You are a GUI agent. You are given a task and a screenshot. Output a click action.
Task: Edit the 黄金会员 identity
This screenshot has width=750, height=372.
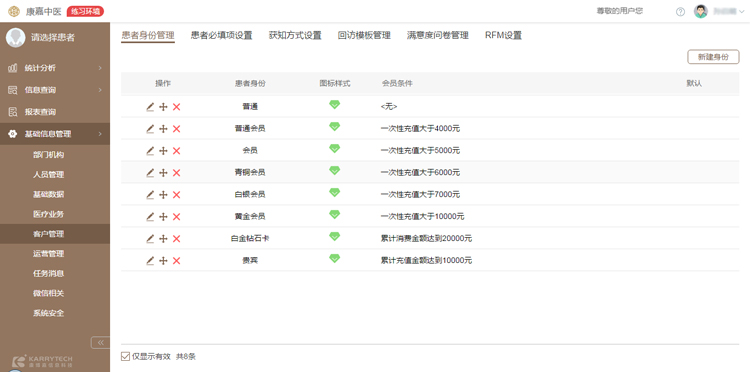pyautogui.click(x=150, y=217)
